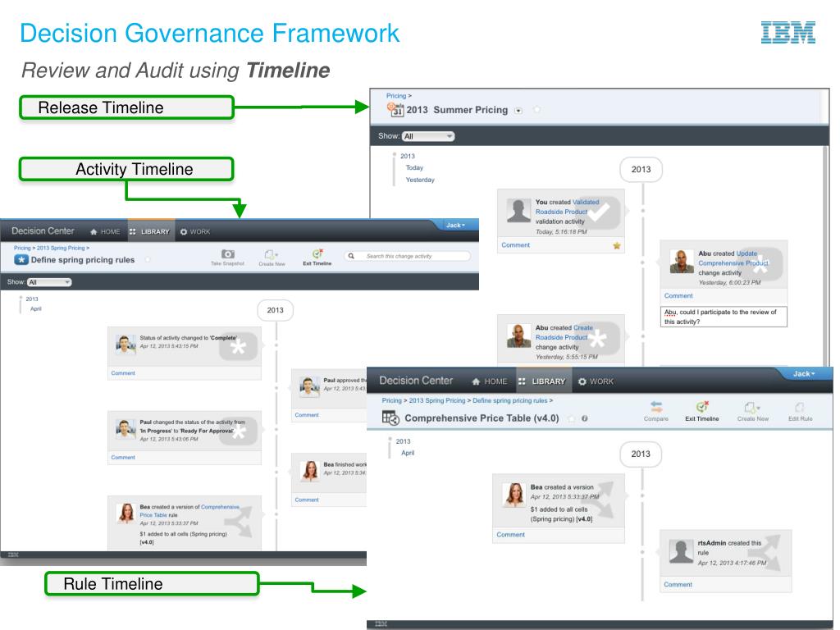Open LIBRARY tab in Rule window
This screenshot has width=840, height=630.
(542, 381)
